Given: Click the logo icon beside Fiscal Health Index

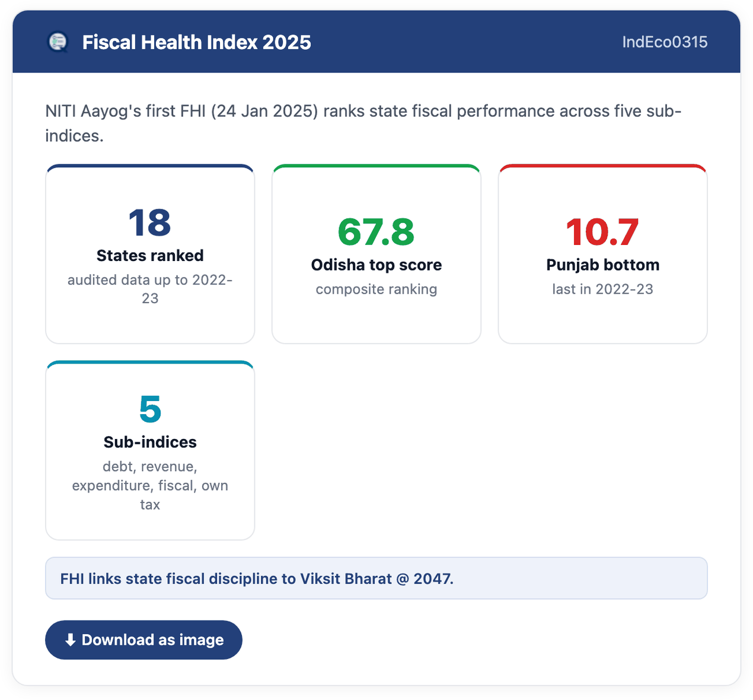Looking at the screenshot, I should tap(58, 42).
